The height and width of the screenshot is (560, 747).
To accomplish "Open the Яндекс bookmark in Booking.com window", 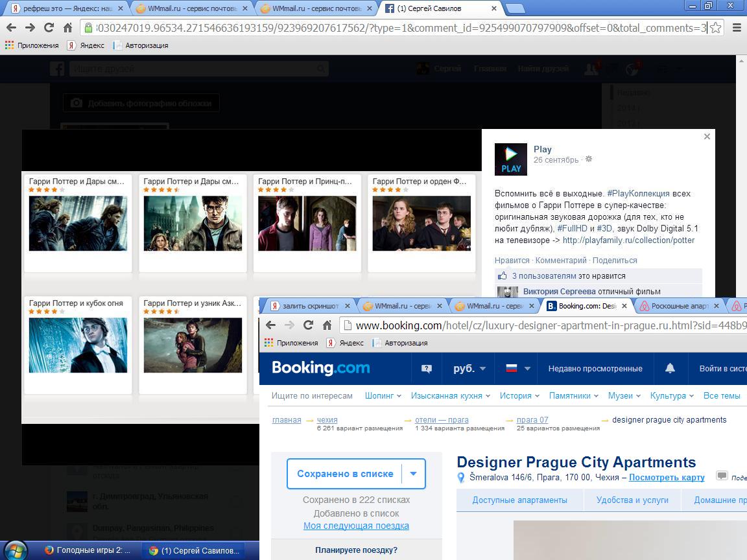I will click(346, 343).
